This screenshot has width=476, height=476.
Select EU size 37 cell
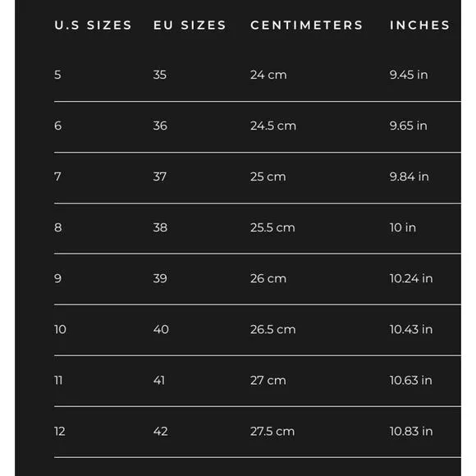click(x=160, y=176)
